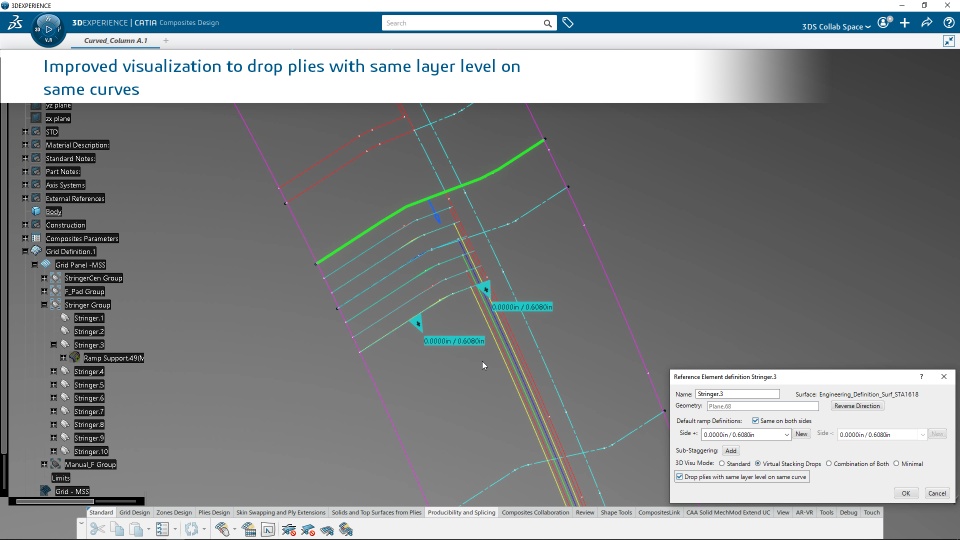Viewport: 960px width, 540px height.
Task: Collapse the Stringer Group node
Action: [44, 304]
